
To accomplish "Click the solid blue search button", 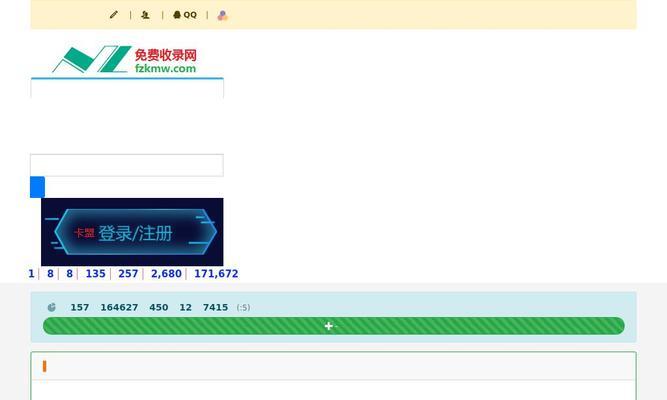I will coord(37,187).
